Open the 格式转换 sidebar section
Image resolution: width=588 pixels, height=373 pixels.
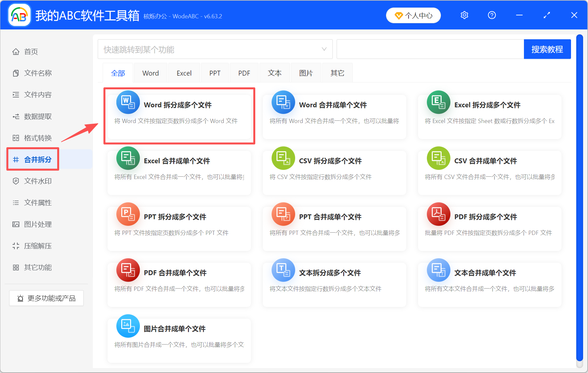pos(37,137)
